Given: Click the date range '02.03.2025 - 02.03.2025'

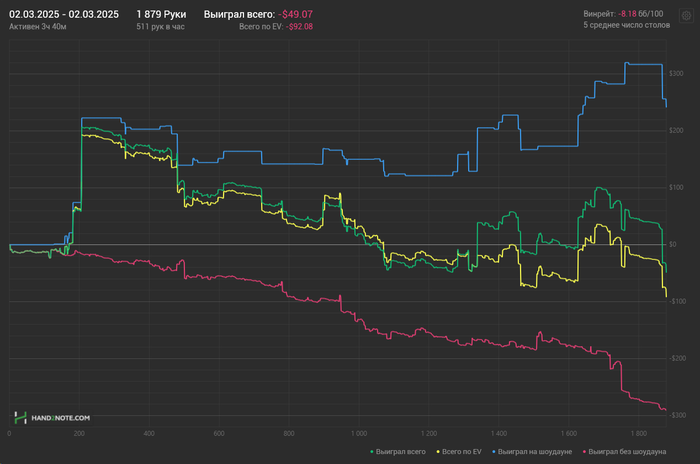Looking at the screenshot, I should [64, 14].
